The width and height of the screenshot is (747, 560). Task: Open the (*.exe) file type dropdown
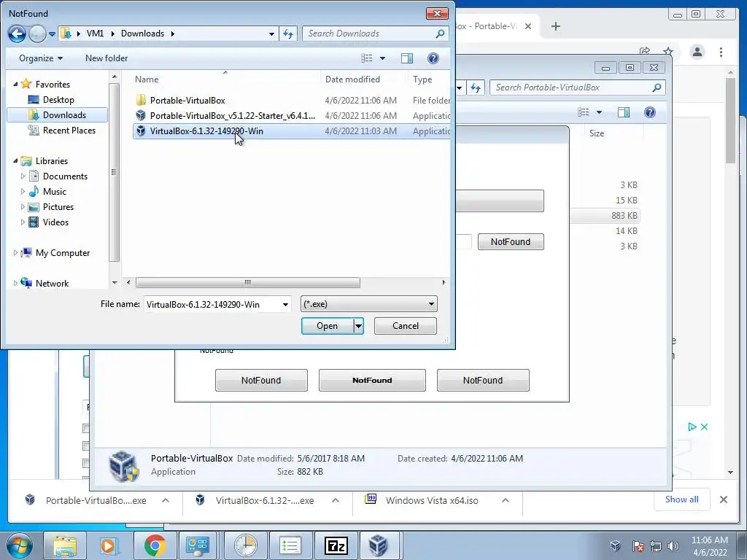click(368, 304)
